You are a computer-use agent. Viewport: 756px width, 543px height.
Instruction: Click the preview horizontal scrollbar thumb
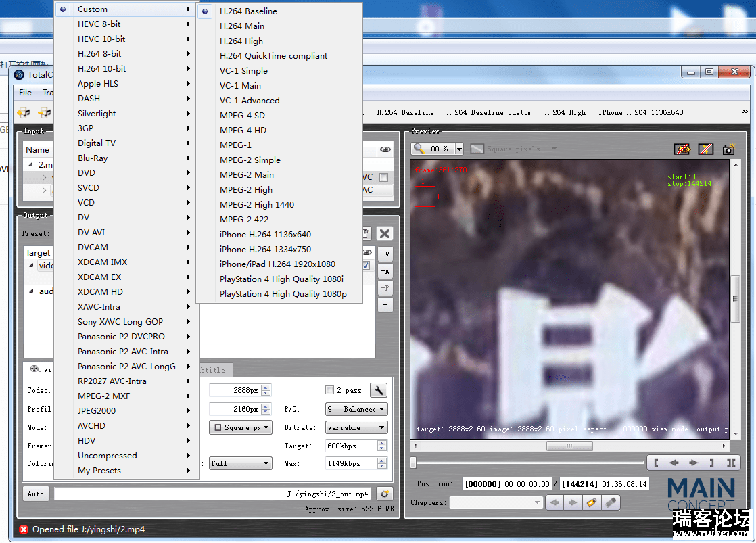coord(569,446)
